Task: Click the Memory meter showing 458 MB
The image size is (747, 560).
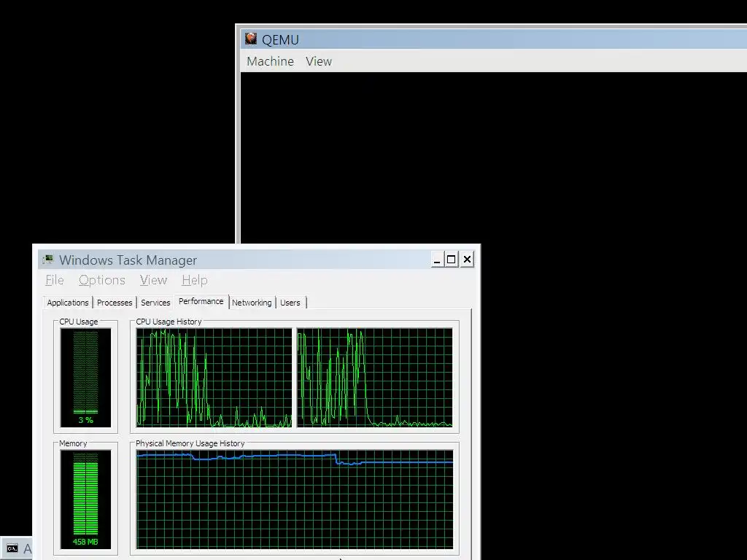Action: [86, 499]
